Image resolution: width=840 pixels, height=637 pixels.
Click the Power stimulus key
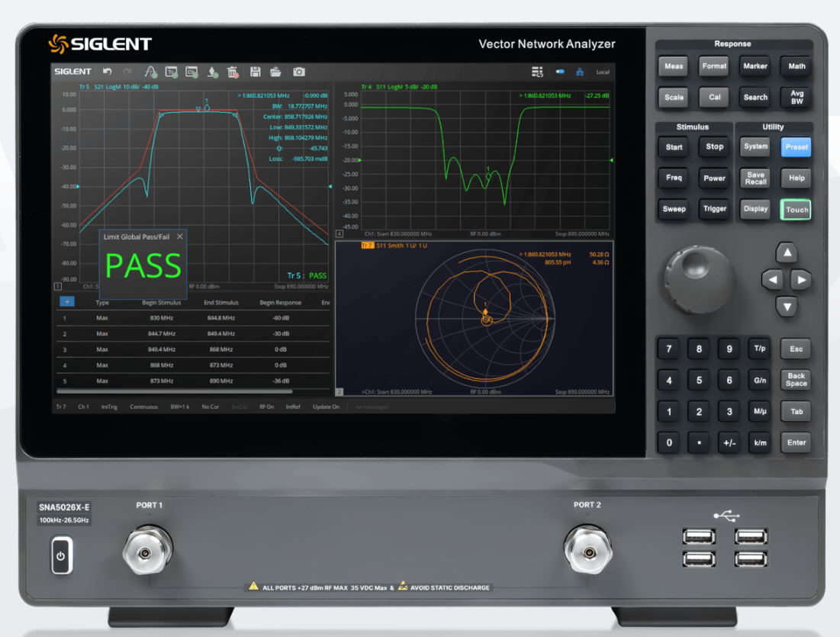(714, 178)
